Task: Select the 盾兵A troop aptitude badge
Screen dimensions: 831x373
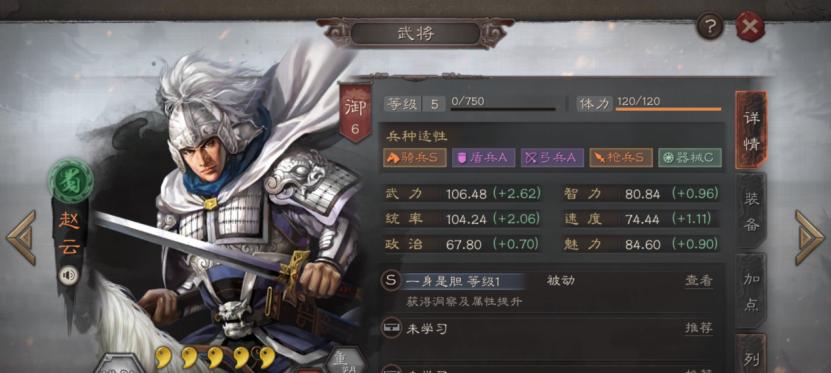Action: pyautogui.click(x=483, y=157)
